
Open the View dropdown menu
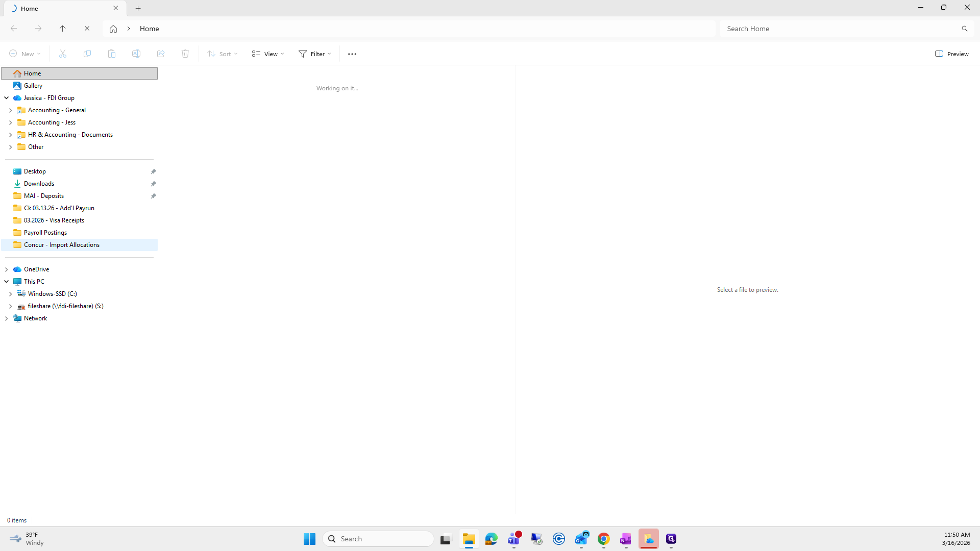tap(268, 54)
